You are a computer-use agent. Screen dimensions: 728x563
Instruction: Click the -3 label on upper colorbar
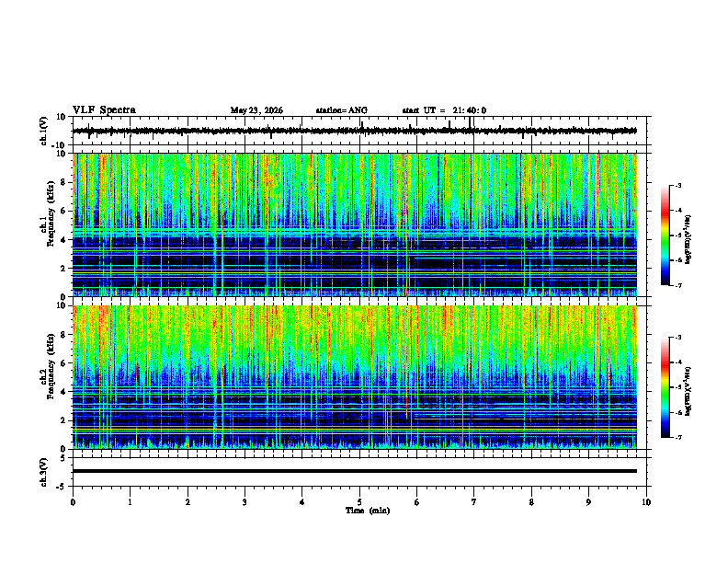pos(677,186)
